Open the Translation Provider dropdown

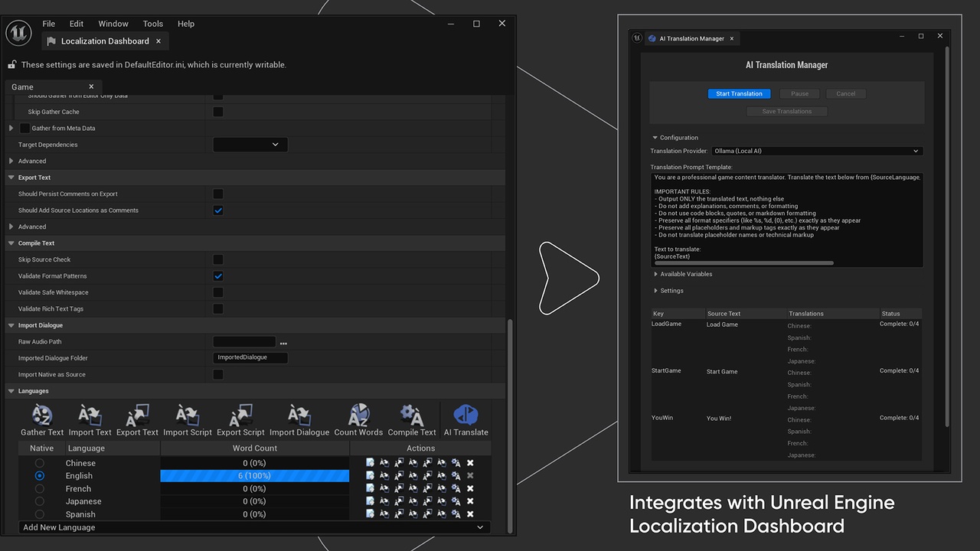click(816, 151)
